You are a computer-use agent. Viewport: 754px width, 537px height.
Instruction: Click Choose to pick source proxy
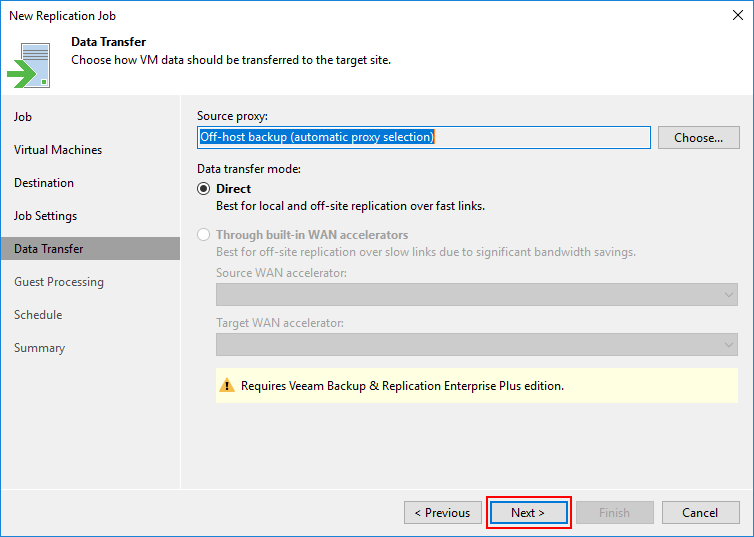[x=698, y=137]
